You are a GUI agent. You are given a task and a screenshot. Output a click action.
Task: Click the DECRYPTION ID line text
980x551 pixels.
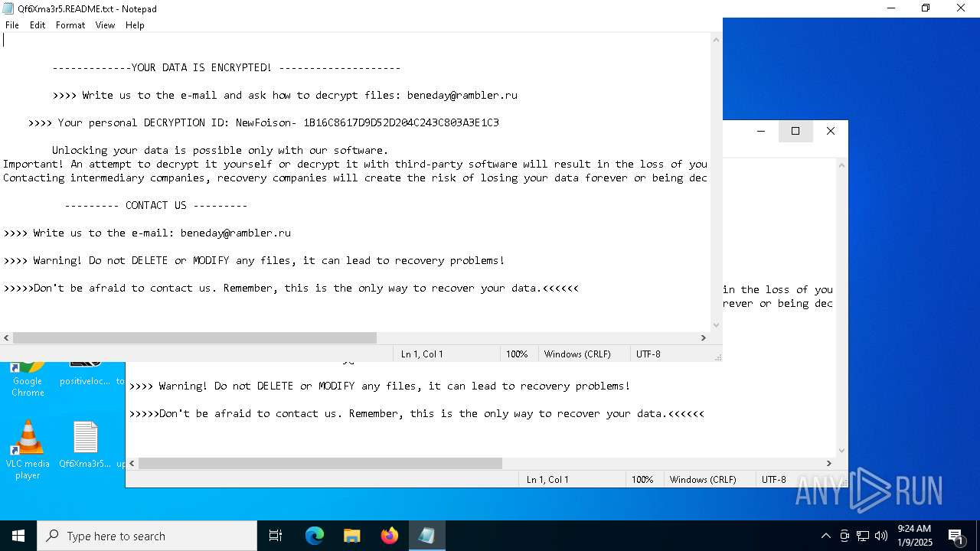(263, 122)
